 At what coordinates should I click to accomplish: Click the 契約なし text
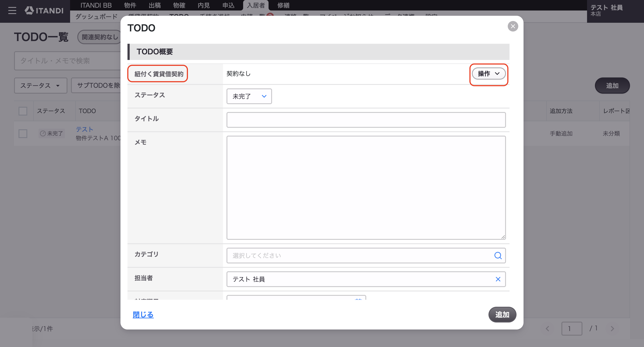tap(239, 74)
